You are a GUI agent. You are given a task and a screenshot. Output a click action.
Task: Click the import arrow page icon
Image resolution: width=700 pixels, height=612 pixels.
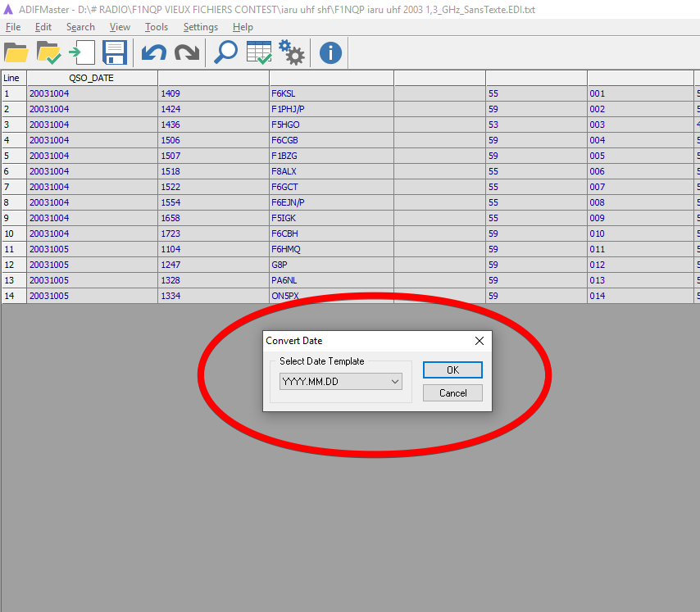(x=81, y=53)
